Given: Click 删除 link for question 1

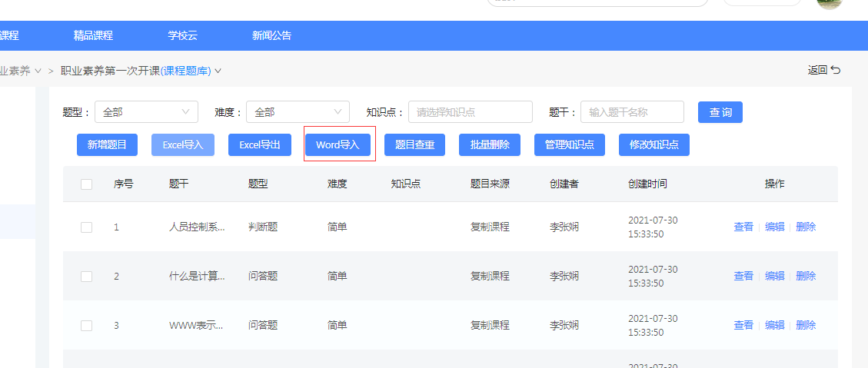Looking at the screenshot, I should pos(806,227).
